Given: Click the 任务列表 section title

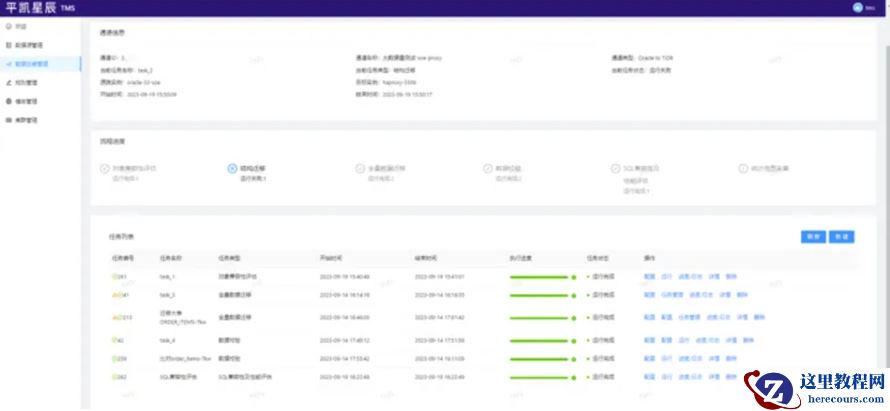Looking at the screenshot, I should tap(121, 236).
